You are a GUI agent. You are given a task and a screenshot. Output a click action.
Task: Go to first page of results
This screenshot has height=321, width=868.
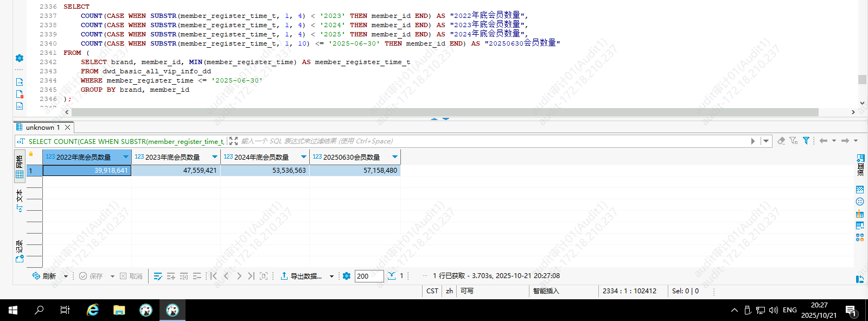[x=214, y=276]
